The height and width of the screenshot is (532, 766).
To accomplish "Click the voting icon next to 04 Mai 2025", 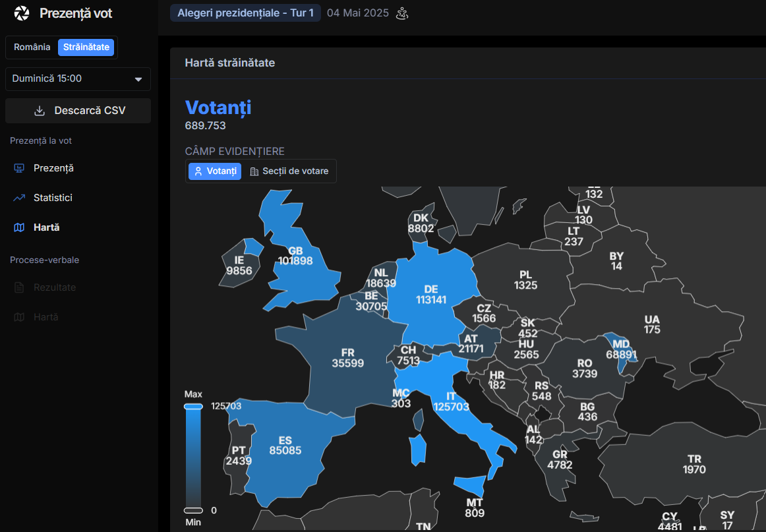I will point(401,13).
